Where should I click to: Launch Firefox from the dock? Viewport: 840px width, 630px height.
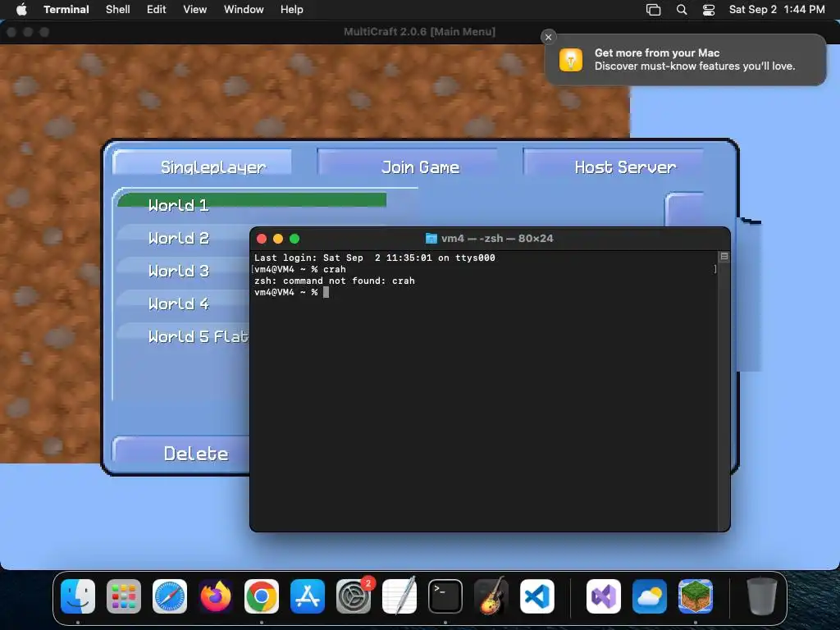tap(216, 596)
